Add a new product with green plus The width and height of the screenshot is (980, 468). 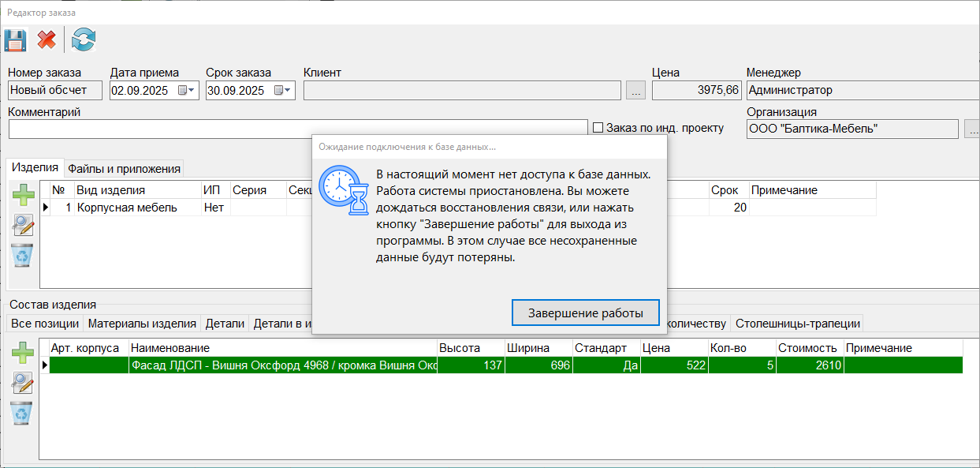point(23,195)
